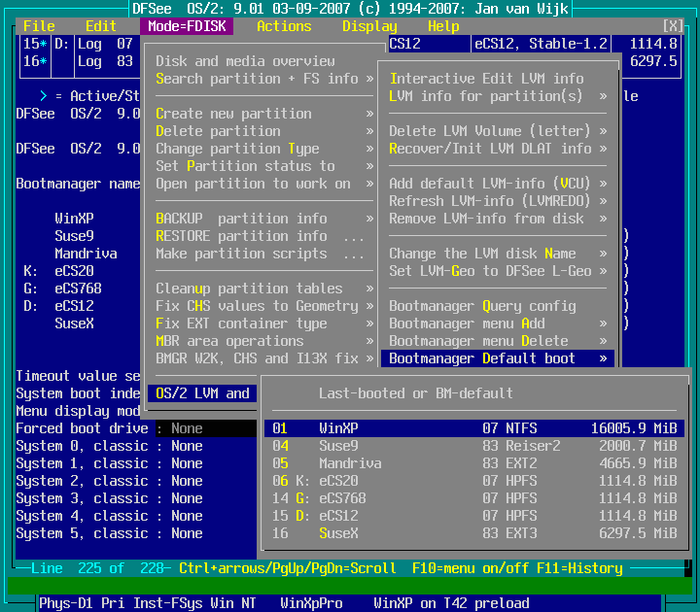This screenshot has height=612, width=700.
Task: Pick eCS20 HPFS partition on K:
Action: tap(473, 481)
